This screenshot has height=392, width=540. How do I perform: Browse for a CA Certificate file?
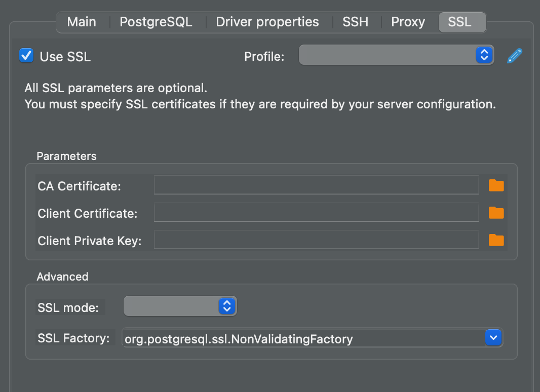[x=496, y=185]
